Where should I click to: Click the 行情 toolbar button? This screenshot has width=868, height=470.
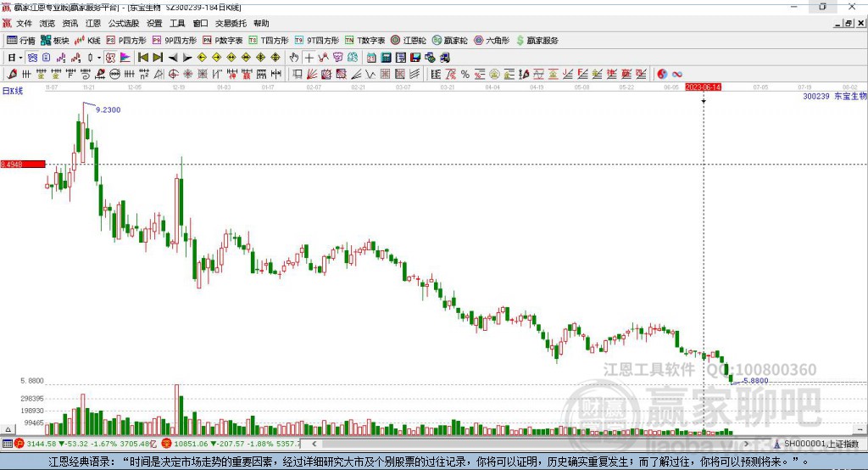20,41
